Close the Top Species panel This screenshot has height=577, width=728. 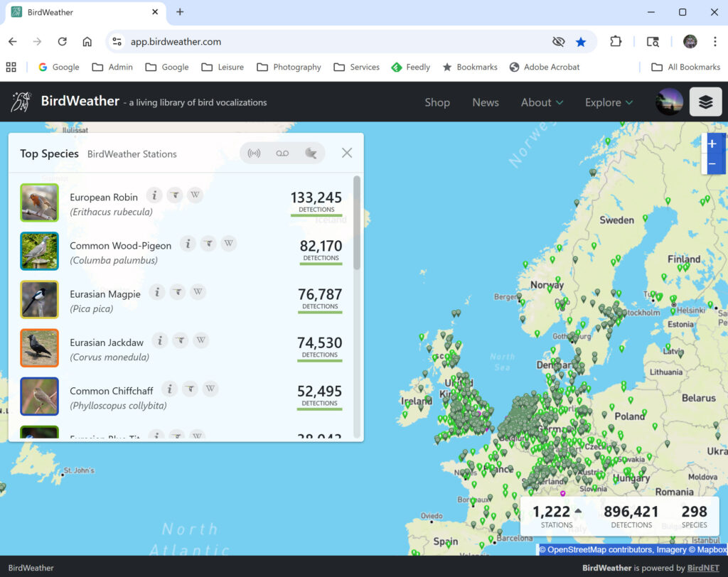pos(347,153)
